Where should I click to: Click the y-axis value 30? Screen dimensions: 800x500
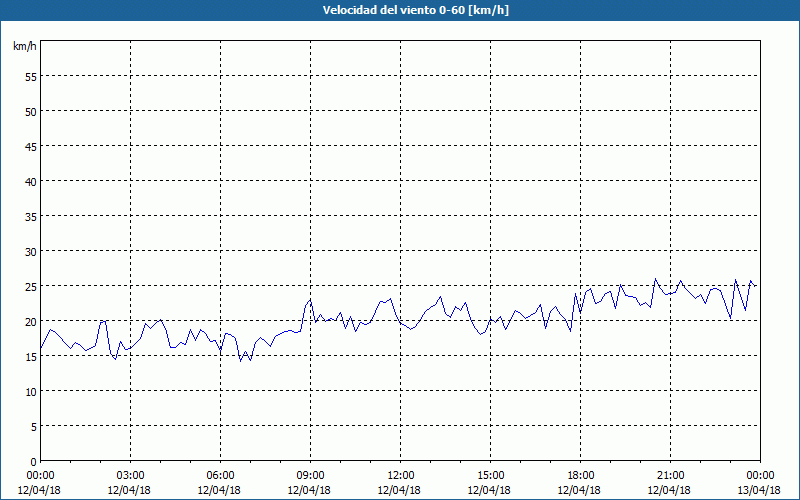(31, 252)
